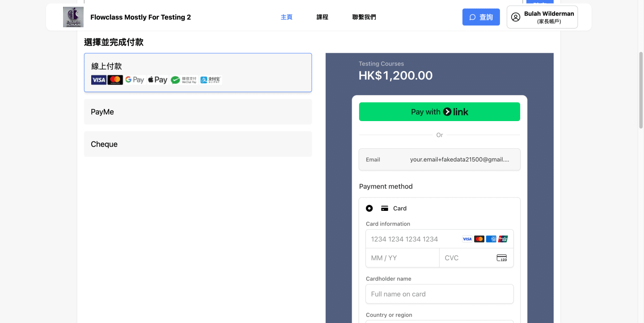Click the Flowclass Mostly For Testing 2 title
The image size is (644, 323).
tap(140, 17)
